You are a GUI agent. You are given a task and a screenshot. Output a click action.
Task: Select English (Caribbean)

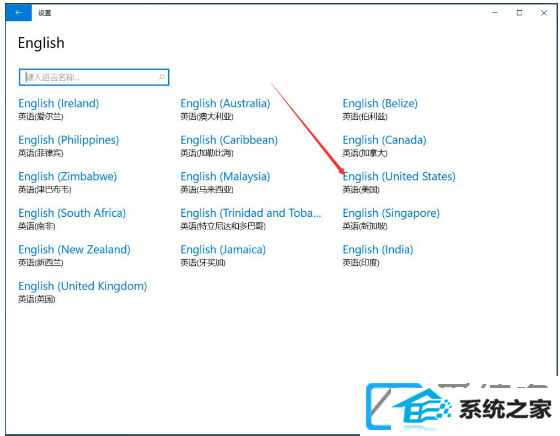pyautogui.click(x=229, y=145)
